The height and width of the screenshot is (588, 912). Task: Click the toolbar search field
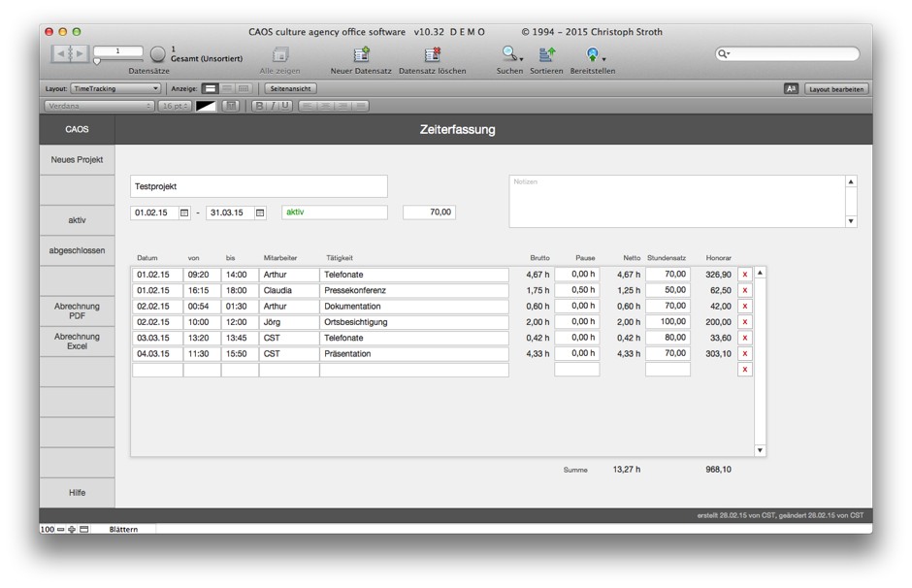tap(787, 54)
